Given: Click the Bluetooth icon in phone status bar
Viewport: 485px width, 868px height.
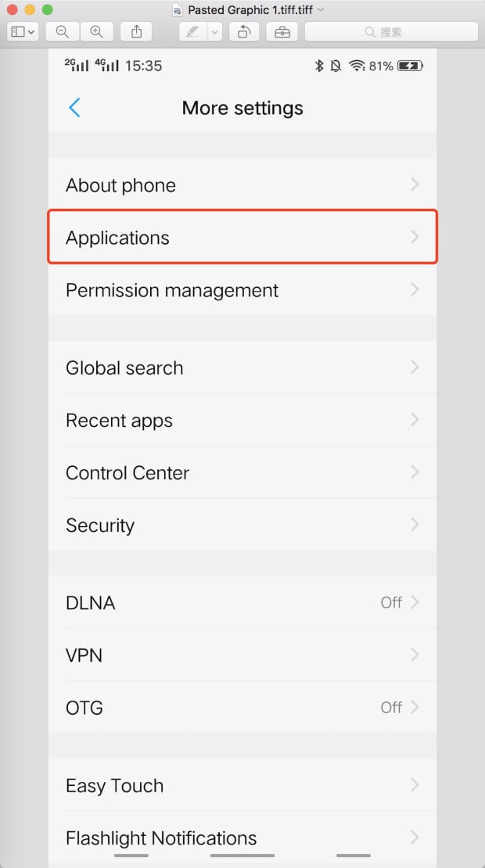Looking at the screenshot, I should (x=319, y=66).
